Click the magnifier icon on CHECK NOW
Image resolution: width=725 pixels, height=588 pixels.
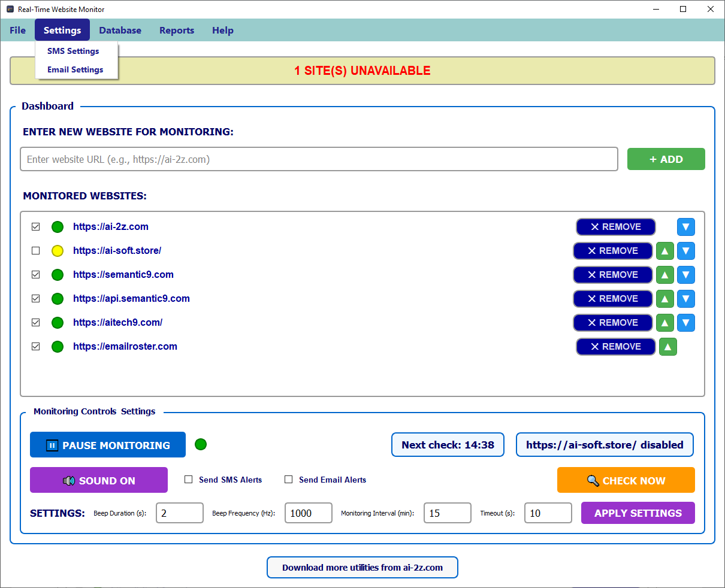click(x=594, y=480)
